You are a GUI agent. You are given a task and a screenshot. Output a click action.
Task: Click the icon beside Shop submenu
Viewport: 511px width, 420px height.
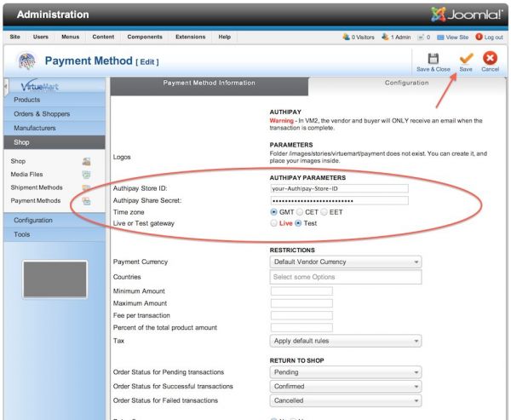click(x=86, y=161)
